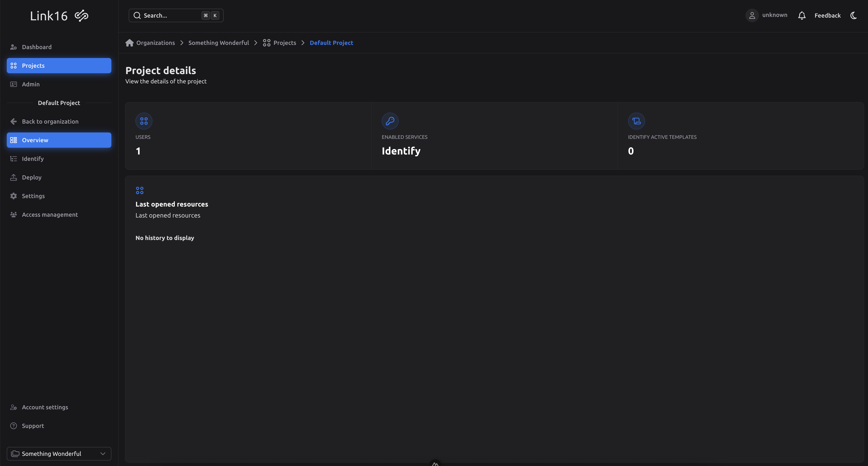Switch to the Overview section
868x466 pixels.
[35, 140]
